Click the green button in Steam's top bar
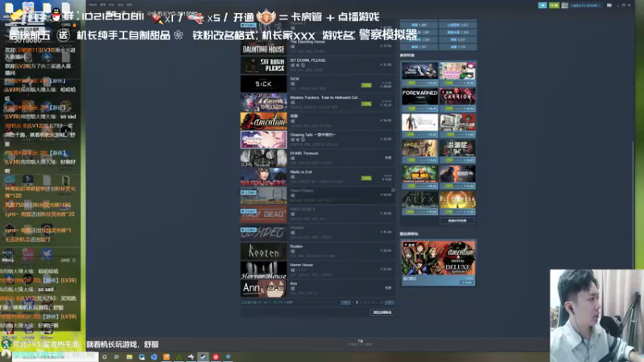The image size is (644, 362). [x=554, y=6]
